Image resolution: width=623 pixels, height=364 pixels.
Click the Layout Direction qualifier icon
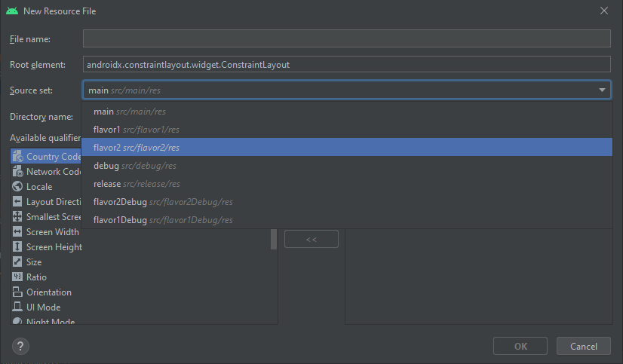(17, 201)
